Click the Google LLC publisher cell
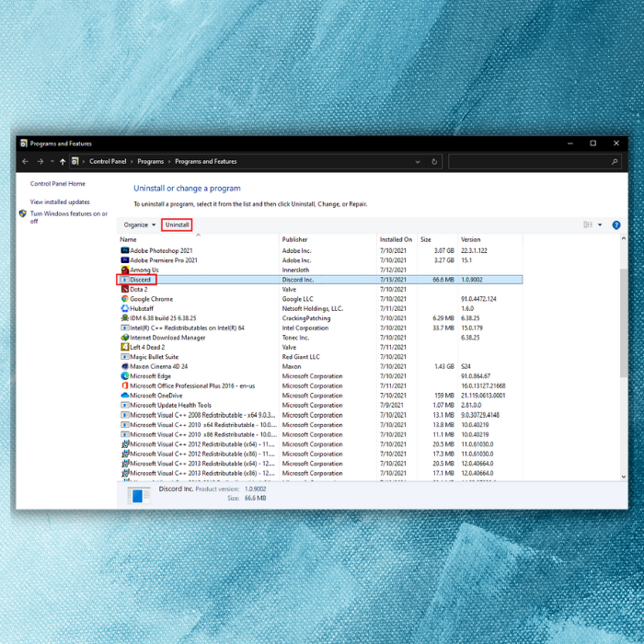 click(297, 299)
